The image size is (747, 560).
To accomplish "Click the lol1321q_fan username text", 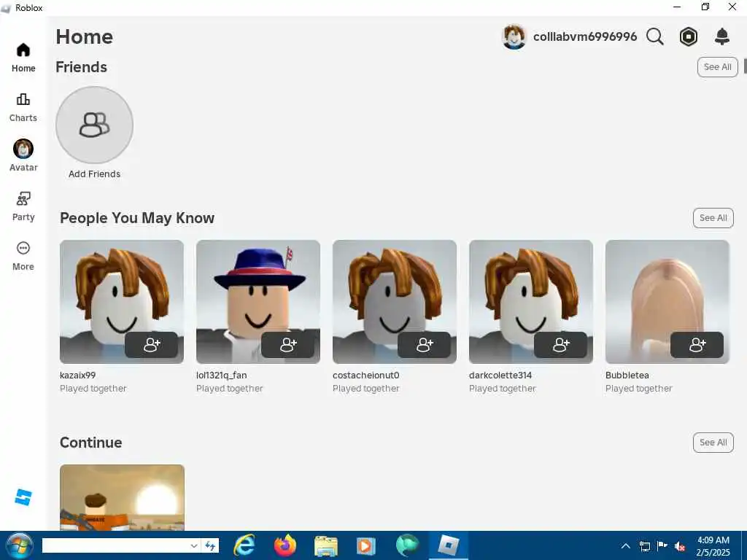I will tap(222, 376).
